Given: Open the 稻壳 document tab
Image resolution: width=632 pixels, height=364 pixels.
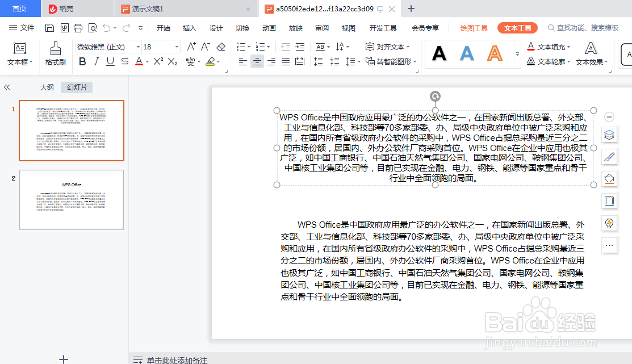Looking at the screenshot, I should pyautogui.click(x=77, y=9).
